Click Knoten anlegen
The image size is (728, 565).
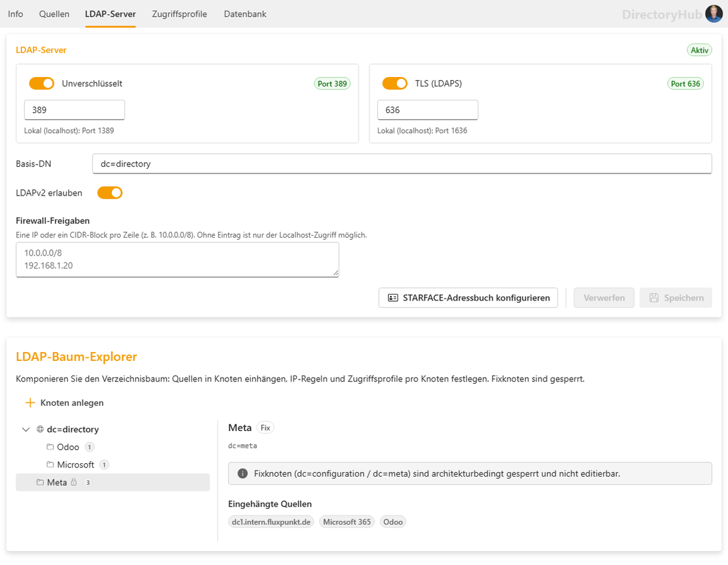pyautogui.click(x=64, y=403)
